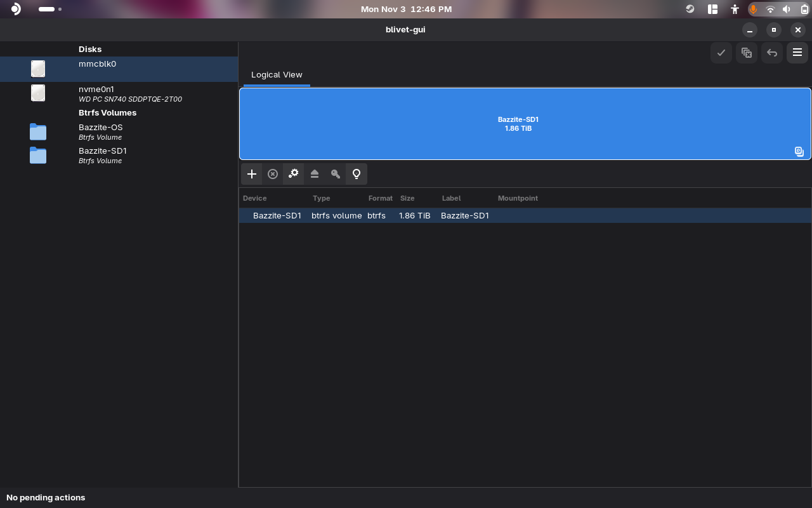Click the "btrfs volume" type cell

pyautogui.click(x=337, y=216)
